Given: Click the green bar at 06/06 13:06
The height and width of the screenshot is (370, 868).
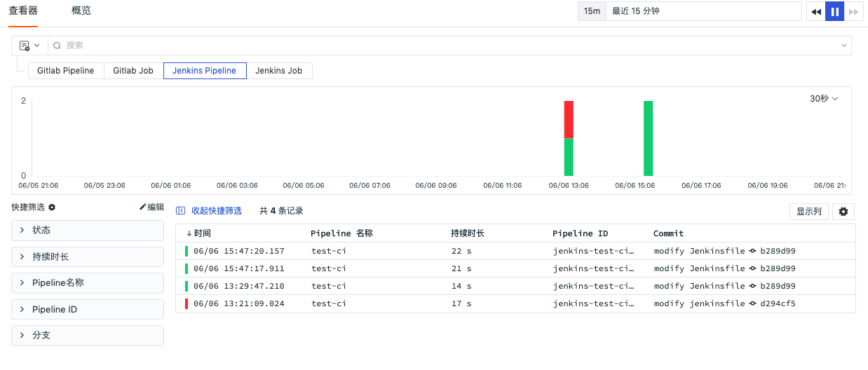Looking at the screenshot, I should click(569, 157).
